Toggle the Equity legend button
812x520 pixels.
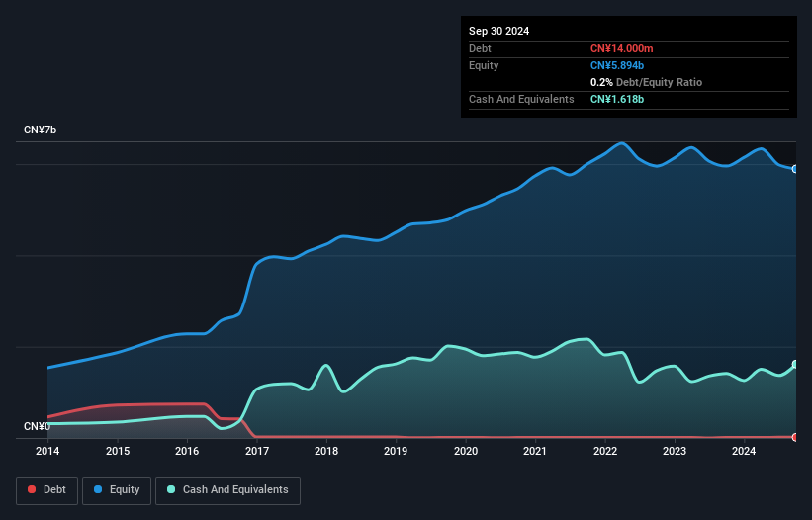(x=117, y=490)
